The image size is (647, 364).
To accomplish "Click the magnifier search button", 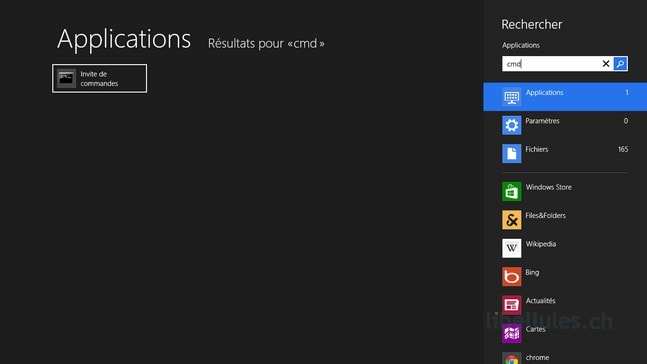I will [x=620, y=64].
